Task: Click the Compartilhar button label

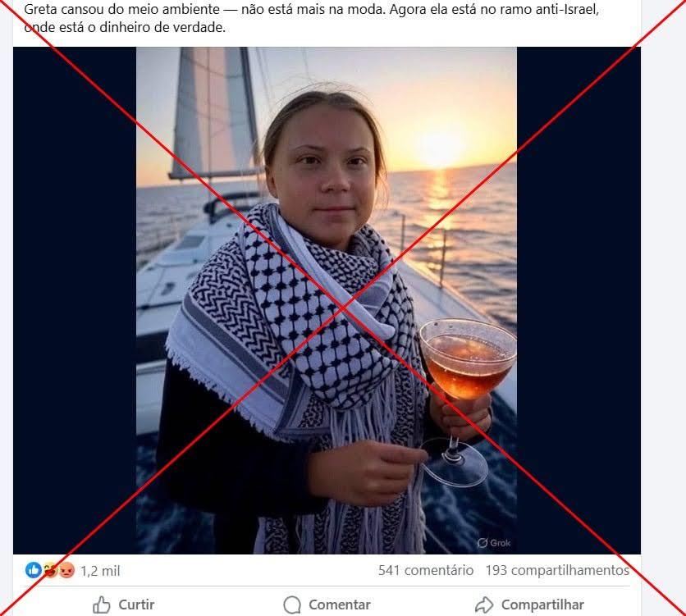Action: coord(542,605)
